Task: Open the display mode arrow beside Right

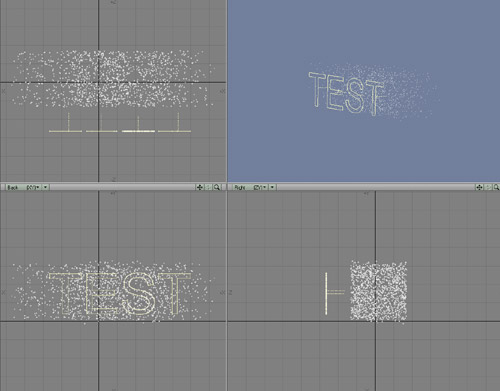Action: [x=272, y=187]
